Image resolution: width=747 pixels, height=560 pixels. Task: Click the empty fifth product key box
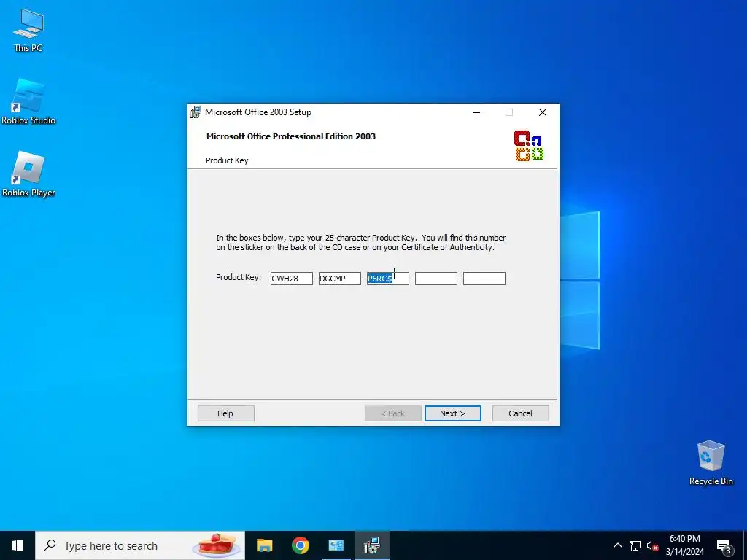484,279
